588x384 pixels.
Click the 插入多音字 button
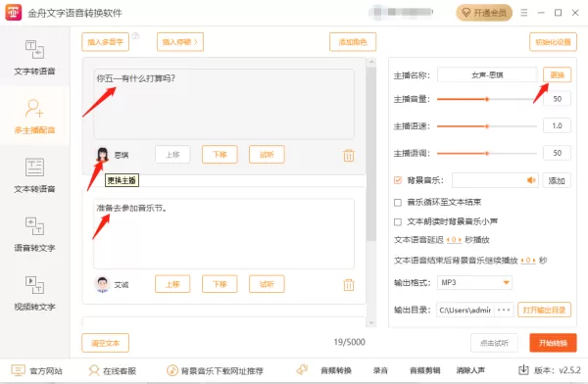106,41
